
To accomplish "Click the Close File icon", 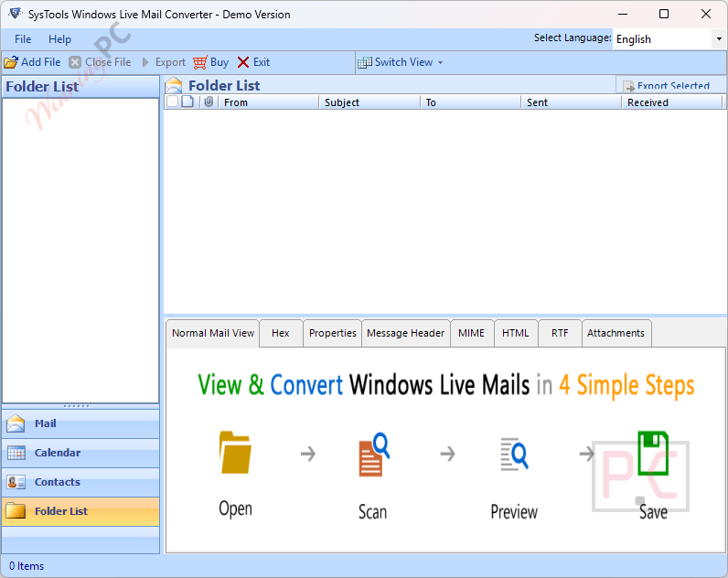I will click(75, 62).
